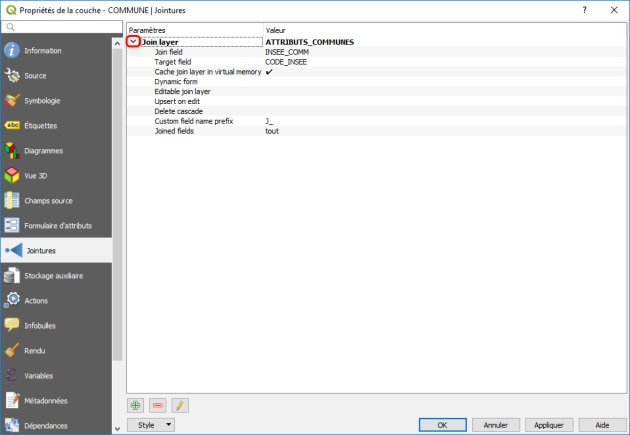
Task: Open the Rendu rendering section
Action: pyautogui.click(x=56, y=350)
